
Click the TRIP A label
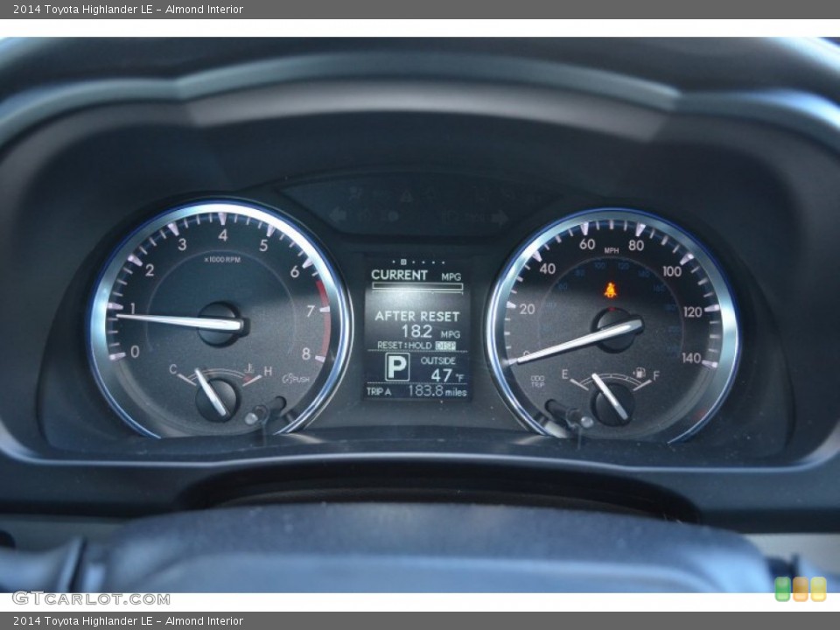379,392
